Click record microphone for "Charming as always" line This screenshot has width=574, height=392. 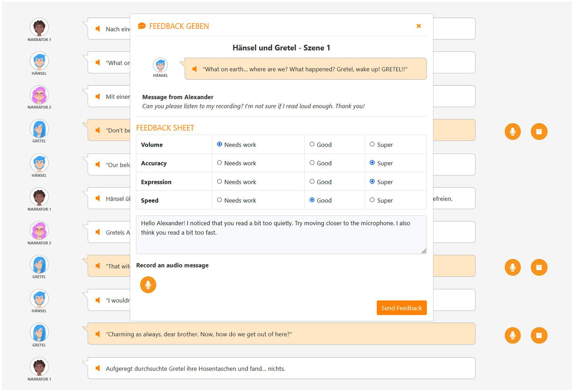512,335
